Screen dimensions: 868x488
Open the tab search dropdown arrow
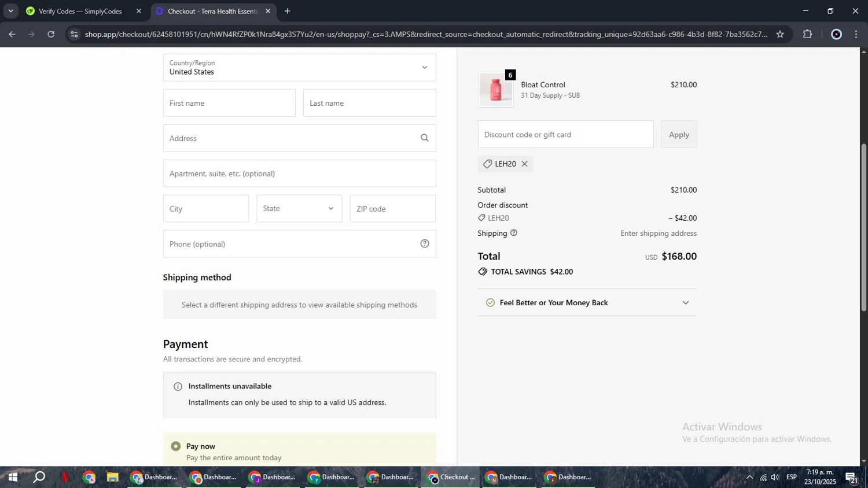tap(10, 11)
